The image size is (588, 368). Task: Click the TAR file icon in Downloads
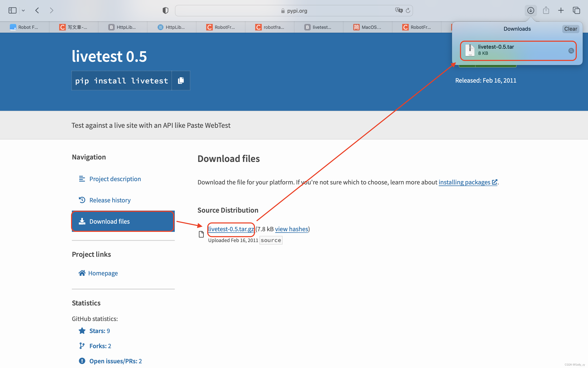click(x=470, y=50)
